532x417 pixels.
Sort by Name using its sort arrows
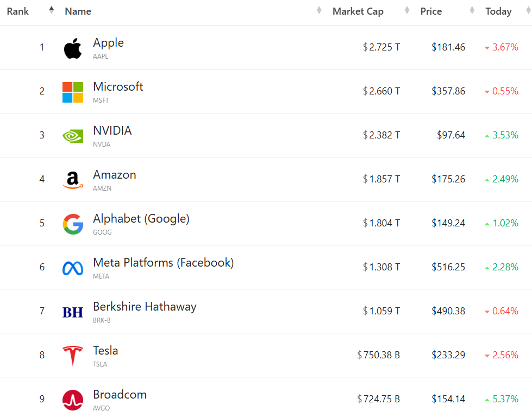point(319,11)
